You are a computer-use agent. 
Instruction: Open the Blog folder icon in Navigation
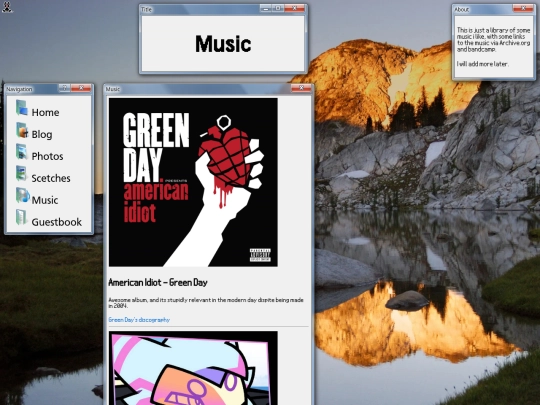click(x=22, y=131)
